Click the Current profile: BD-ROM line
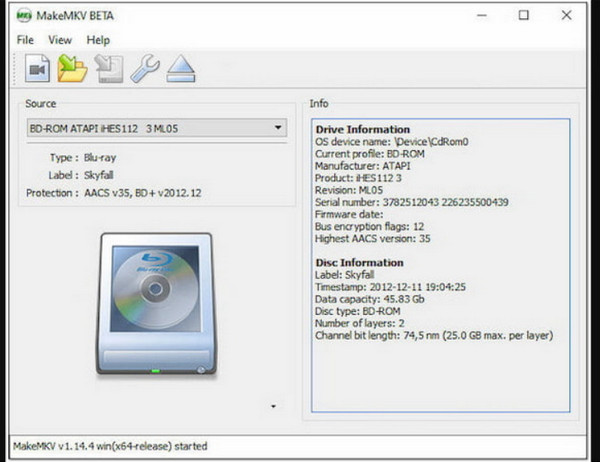 tap(370, 154)
